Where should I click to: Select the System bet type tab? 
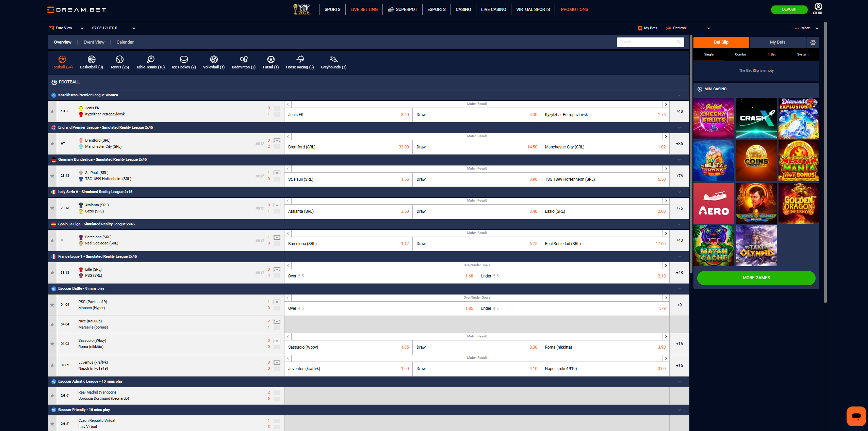[x=802, y=54]
